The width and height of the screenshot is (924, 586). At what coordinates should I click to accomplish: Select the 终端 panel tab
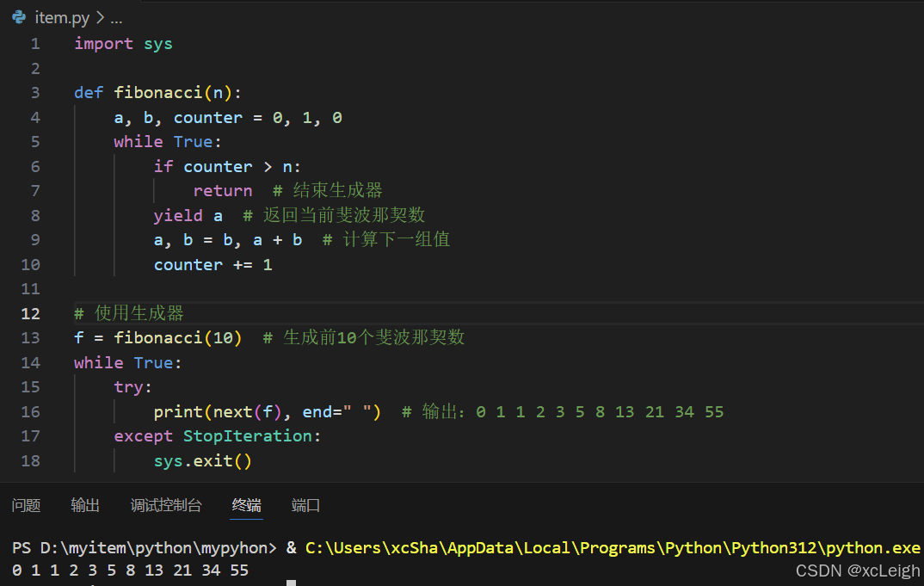[246, 505]
